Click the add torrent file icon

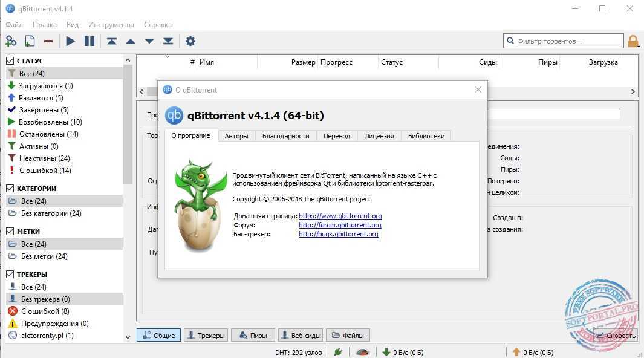[x=30, y=41]
